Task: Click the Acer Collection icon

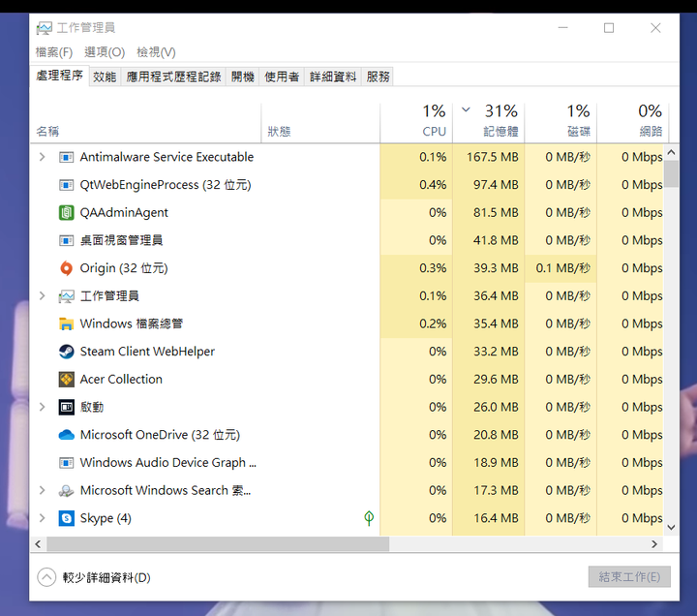Action: tap(66, 380)
